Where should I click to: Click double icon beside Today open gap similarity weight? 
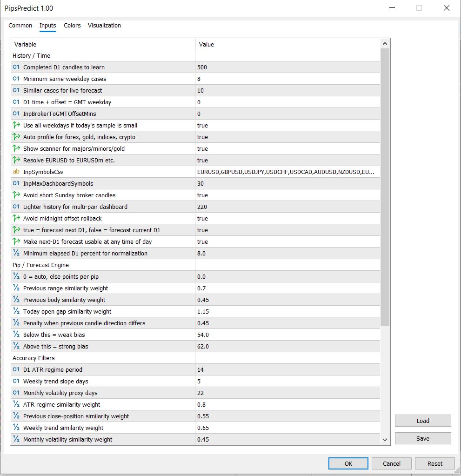(16, 311)
